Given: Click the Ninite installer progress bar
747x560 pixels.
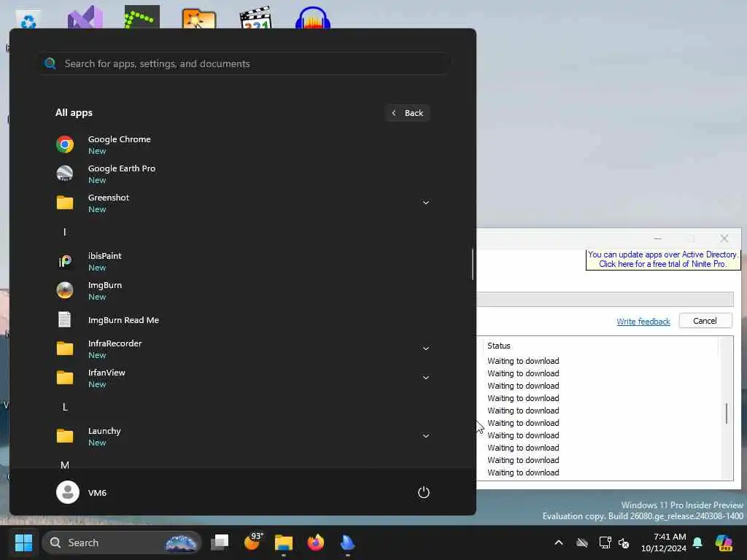Looking at the screenshot, I should 605,300.
